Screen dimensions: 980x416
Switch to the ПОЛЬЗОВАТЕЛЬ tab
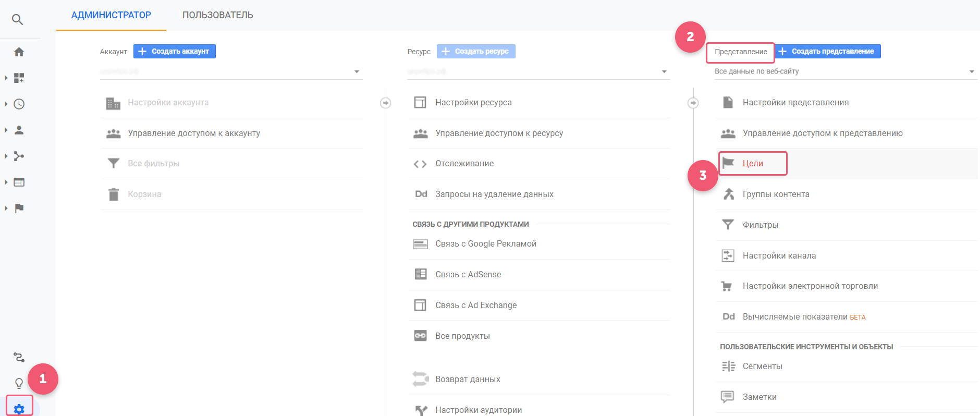point(217,15)
